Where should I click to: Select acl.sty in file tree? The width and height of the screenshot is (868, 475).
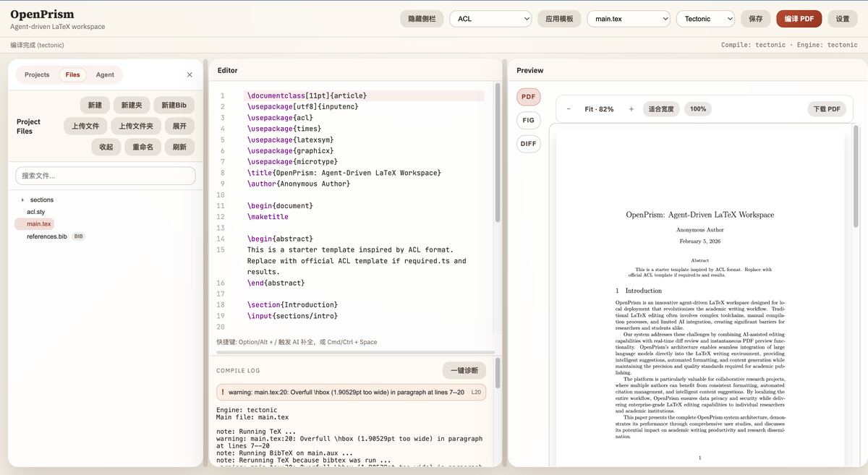coord(36,212)
